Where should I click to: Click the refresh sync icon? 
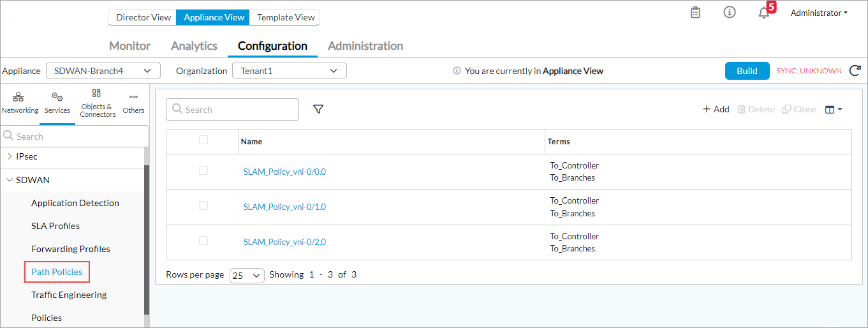pyautogui.click(x=855, y=71)
